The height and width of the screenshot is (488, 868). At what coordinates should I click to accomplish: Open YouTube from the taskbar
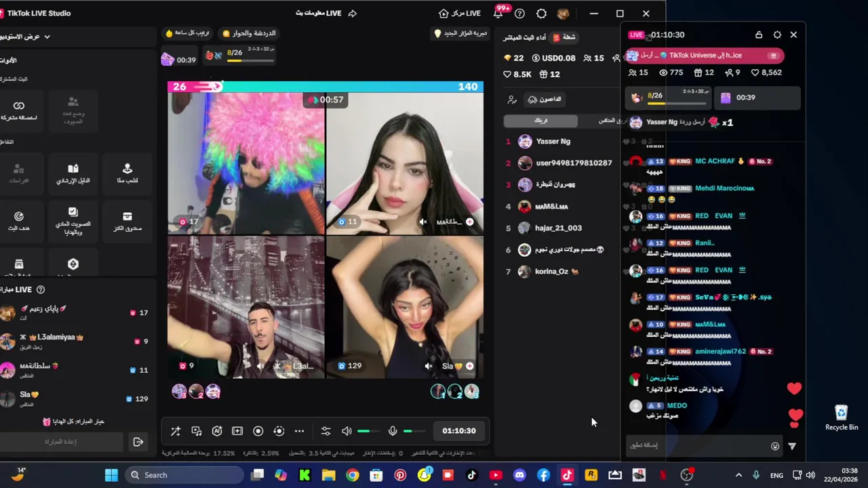click(x=496, y=475)
